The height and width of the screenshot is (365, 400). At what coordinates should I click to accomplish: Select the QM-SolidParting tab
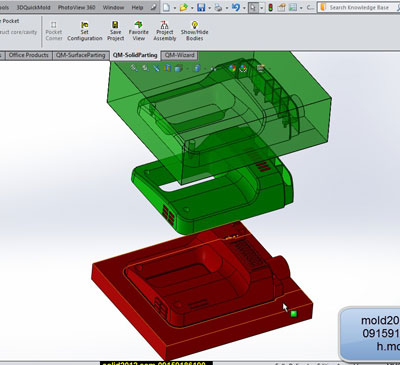point(135,55)
